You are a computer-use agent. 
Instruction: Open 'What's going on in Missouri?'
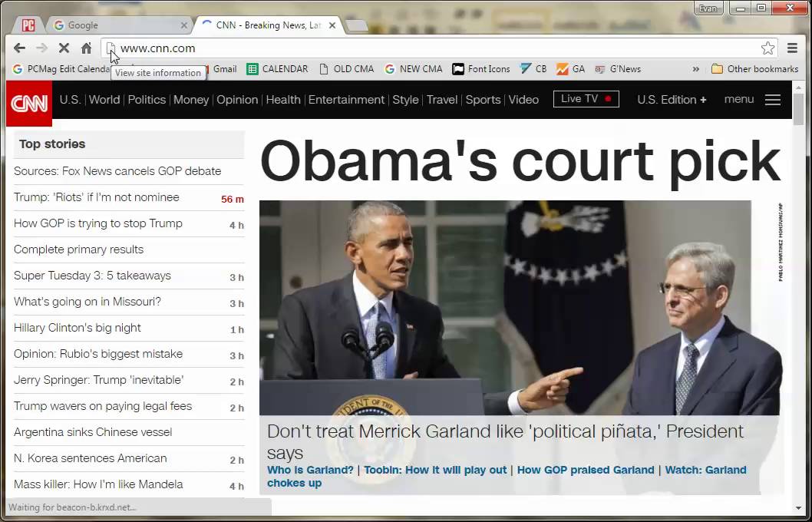87,302
